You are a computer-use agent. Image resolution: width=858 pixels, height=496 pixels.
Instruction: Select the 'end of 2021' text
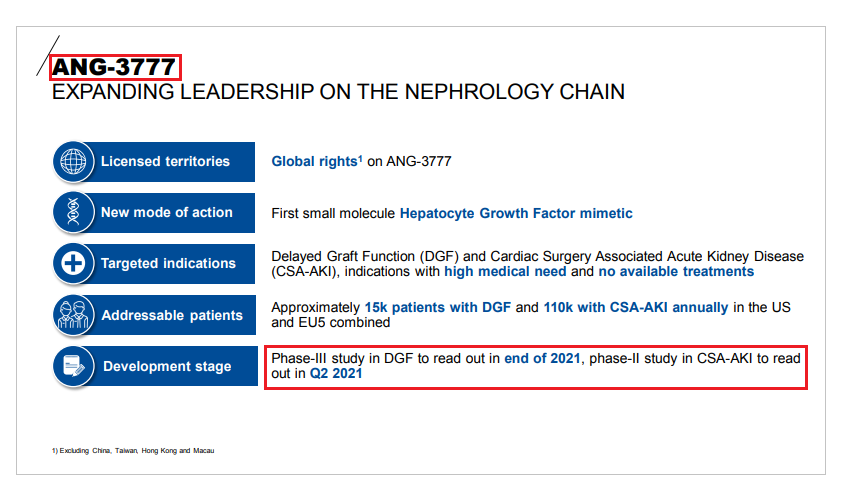coord(542,358)
